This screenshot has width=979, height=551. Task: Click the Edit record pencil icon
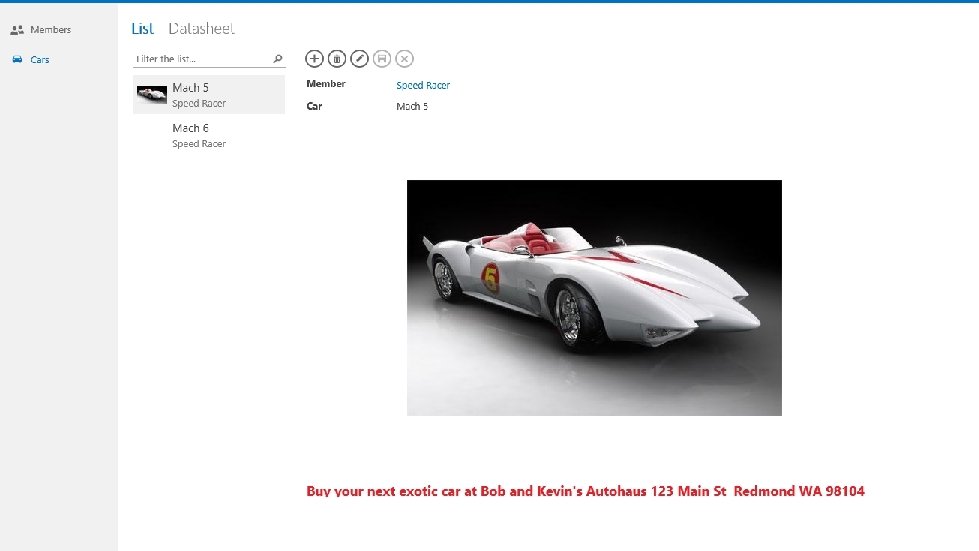click(359, 59)
